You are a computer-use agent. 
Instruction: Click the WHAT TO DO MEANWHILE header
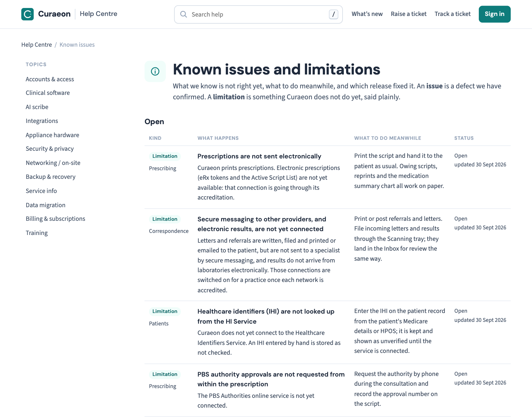[388, 138]
